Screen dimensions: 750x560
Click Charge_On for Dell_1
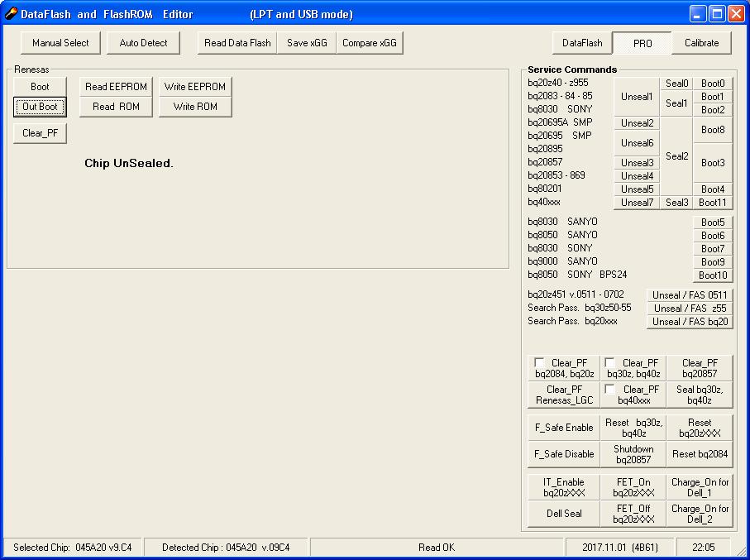700,487
